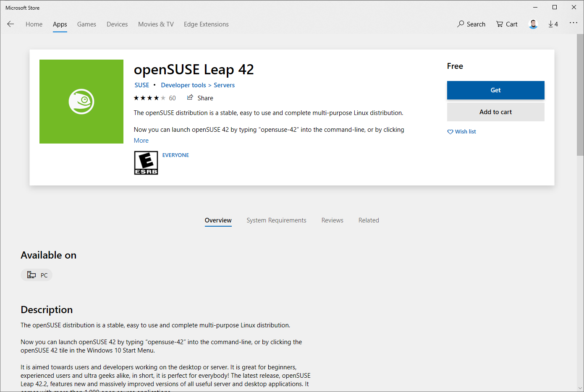Click the Get button
Screen dimensions: 584x392
point(496,90)
